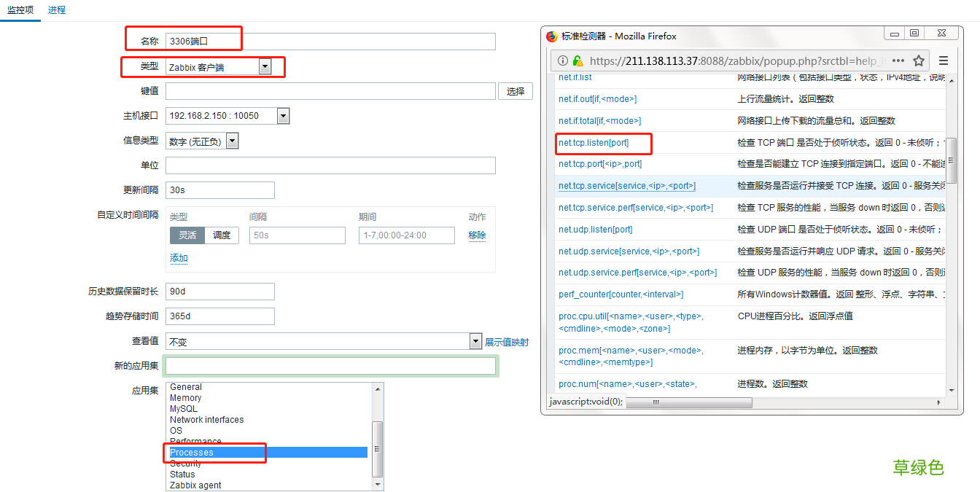
Task: Click the 新的应用集 input field
Action: tap(330, 366)
